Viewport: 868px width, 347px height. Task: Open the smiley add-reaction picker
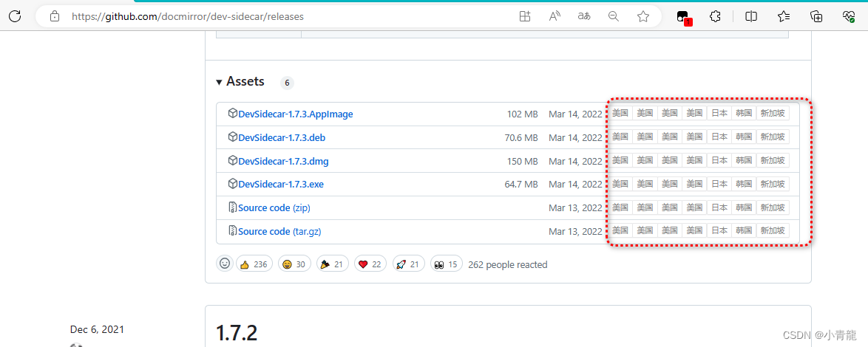tap(225, 264)
